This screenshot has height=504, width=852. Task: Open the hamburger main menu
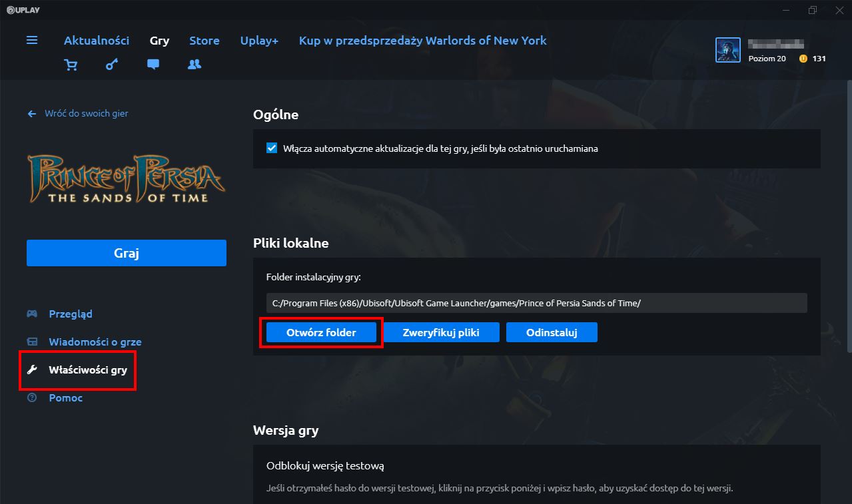(32, 41)
